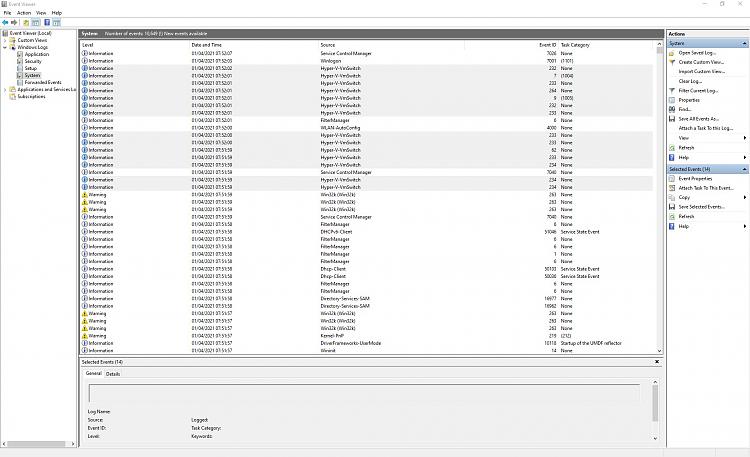Click the Back arrow in the toolbar

[5, 22]
